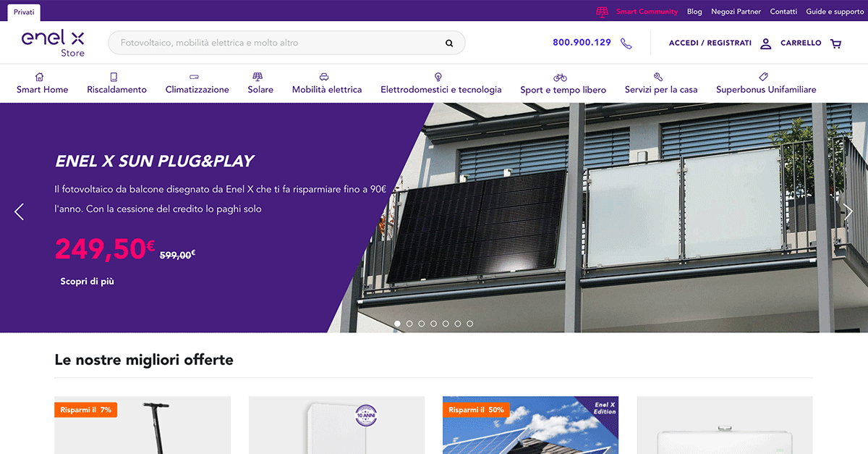Select the last carousel dot indicator
Image resolution: width=868 pixels, height=454 pixels.
[469, 324]
